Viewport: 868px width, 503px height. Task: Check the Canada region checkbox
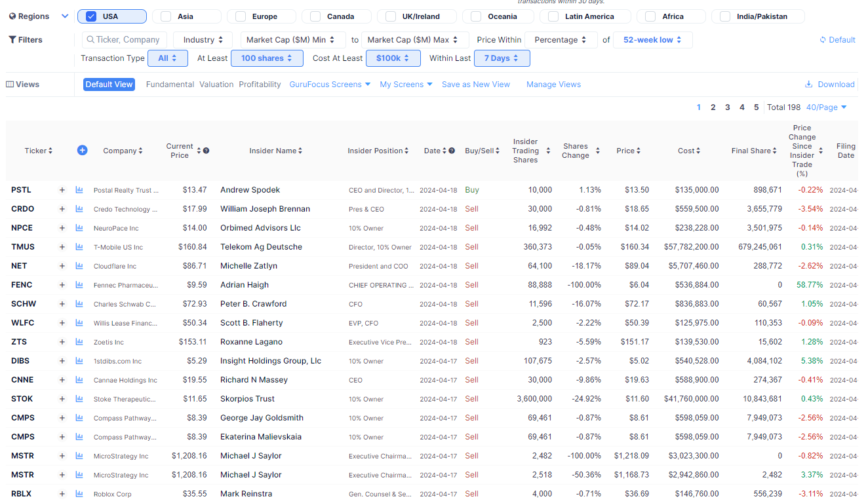[x=315, y=16]
